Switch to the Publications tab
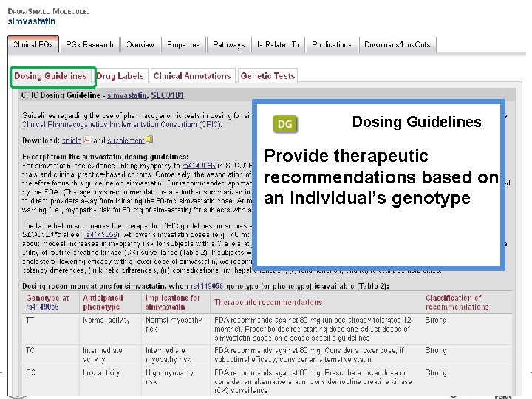The width and height of the screenshot is (532, 399). click(x=332, y=44)
